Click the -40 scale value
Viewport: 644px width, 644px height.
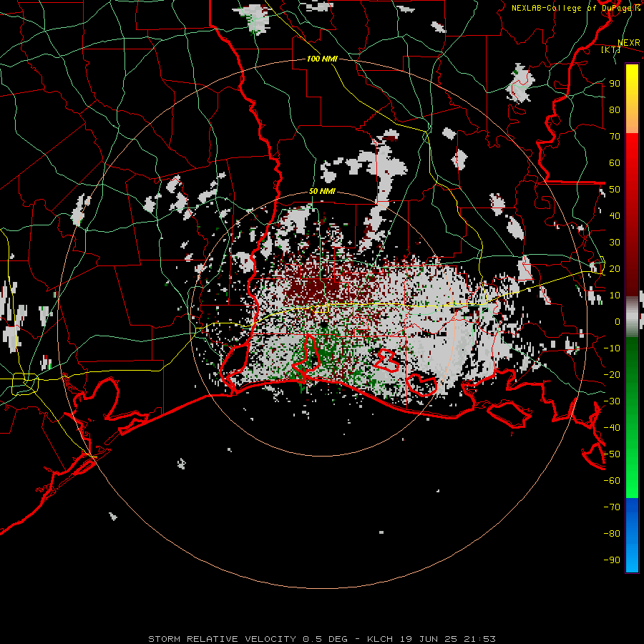tap(612, 428)
